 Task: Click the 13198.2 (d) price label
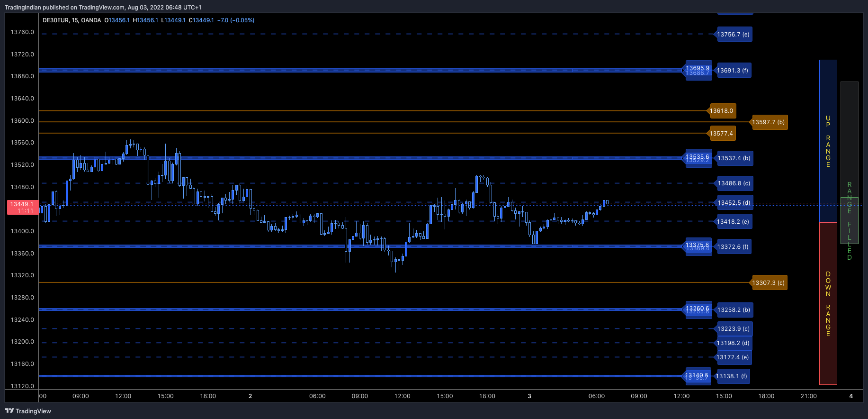733,343
